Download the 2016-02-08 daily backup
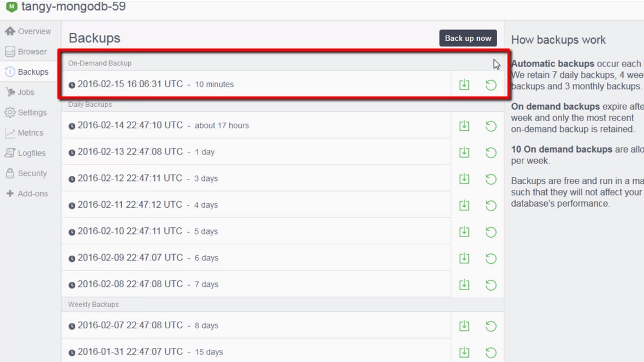Screen dimensions: 644x362 click(x=464, y=285)
